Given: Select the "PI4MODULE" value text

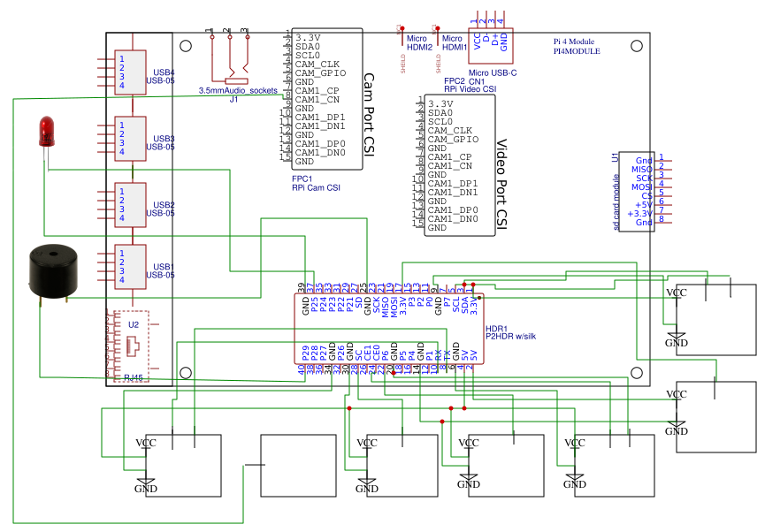Looking at the screenshot, I should pos(577,50).
